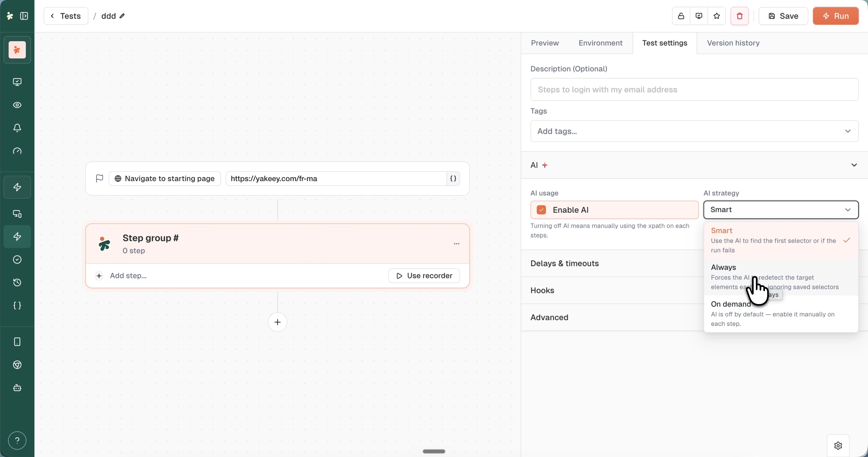Switch to the Preview tab
The image size is (868, 457).
click(545, 43)
